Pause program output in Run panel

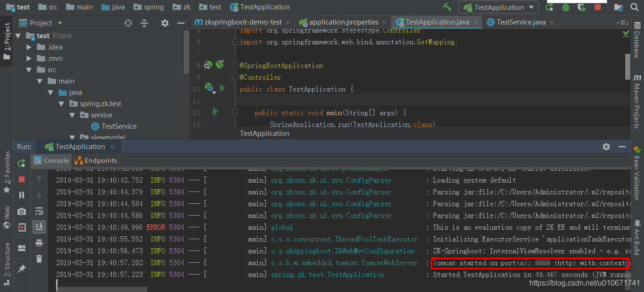click(x=22, y=195)
